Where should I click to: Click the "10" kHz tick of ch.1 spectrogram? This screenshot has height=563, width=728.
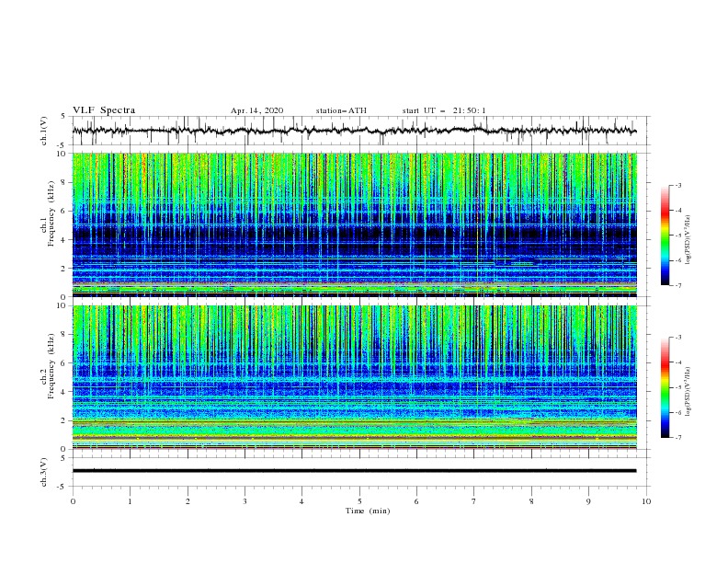(63, 154)
